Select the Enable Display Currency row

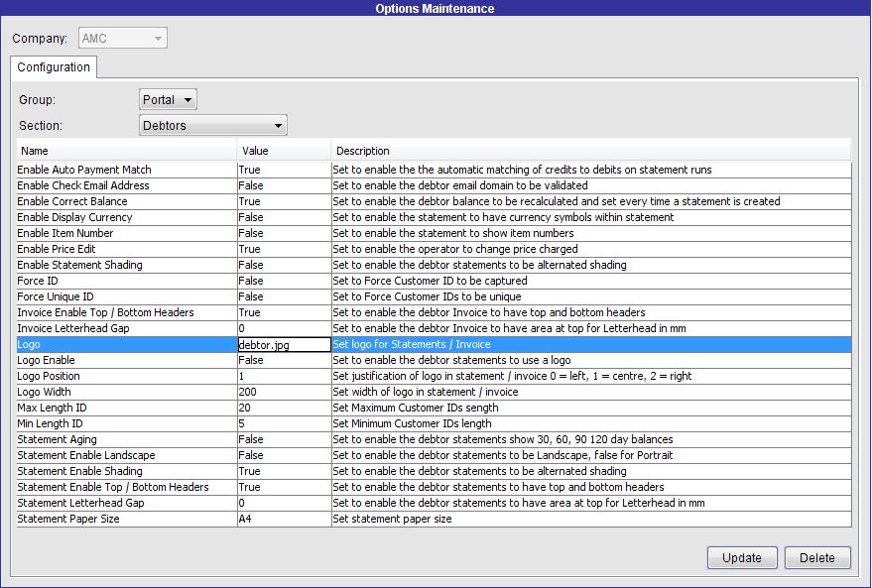click(x=434, y=217)
